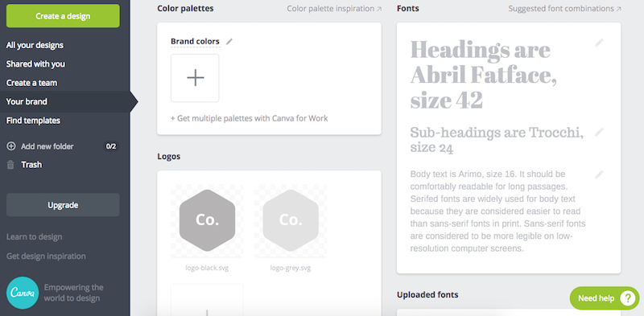The height and width of the screenshot is (316, 644).
Task: Edit Brand colors name with pencil icon
Action: point(229,42)
